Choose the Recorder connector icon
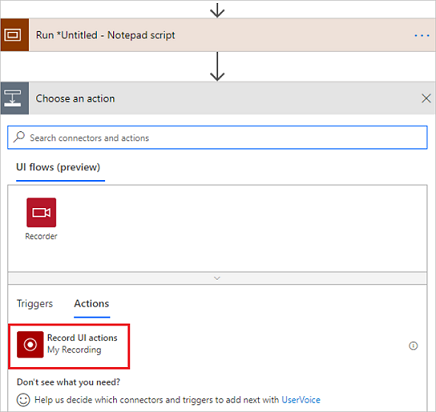The height and width of the screenshot is (412, 436). [41, 212]
